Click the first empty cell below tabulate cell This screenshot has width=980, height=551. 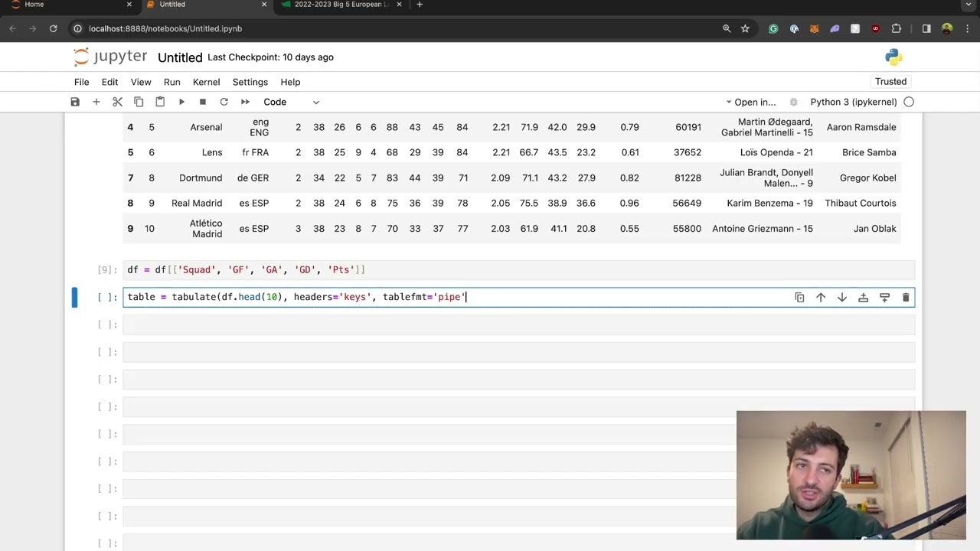click(x=519, y=324)
